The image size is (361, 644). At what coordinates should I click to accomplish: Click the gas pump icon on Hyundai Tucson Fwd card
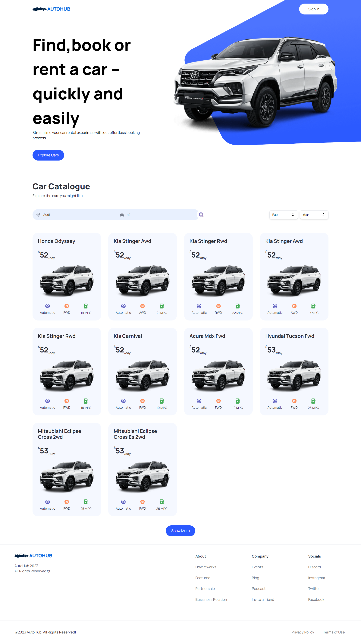click(x=313, y=401)
